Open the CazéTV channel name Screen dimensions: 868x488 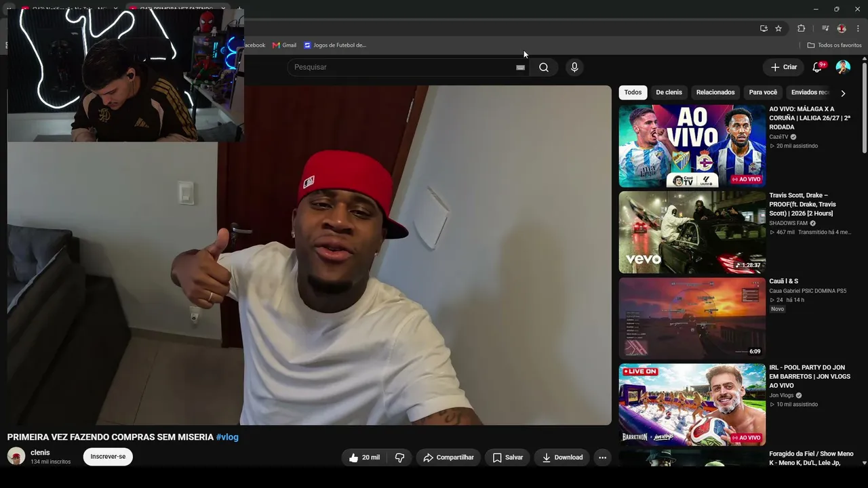[779, 137]
